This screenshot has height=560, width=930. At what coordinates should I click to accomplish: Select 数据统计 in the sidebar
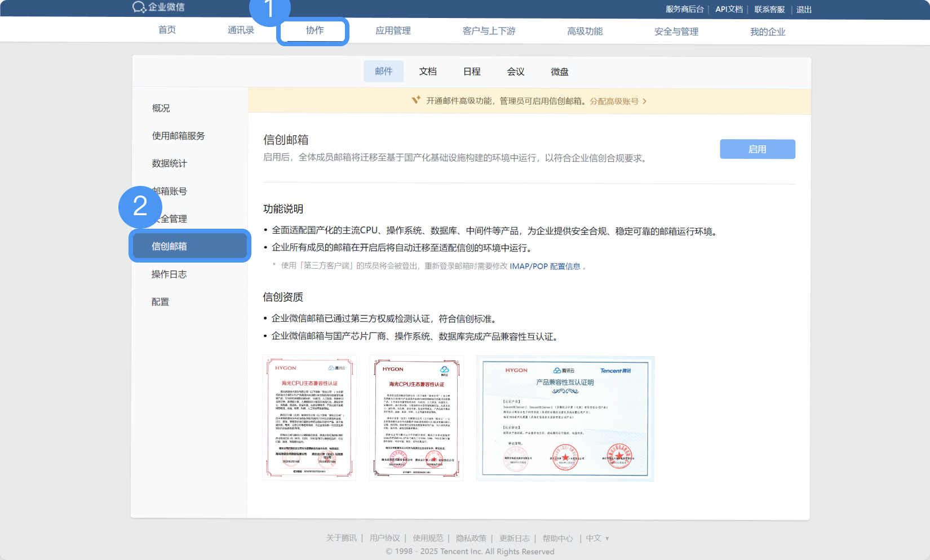point(169,163)
